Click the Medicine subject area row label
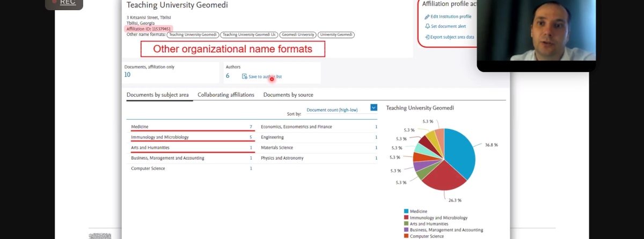This screenshot has width=644, height=239. [140, 127]
